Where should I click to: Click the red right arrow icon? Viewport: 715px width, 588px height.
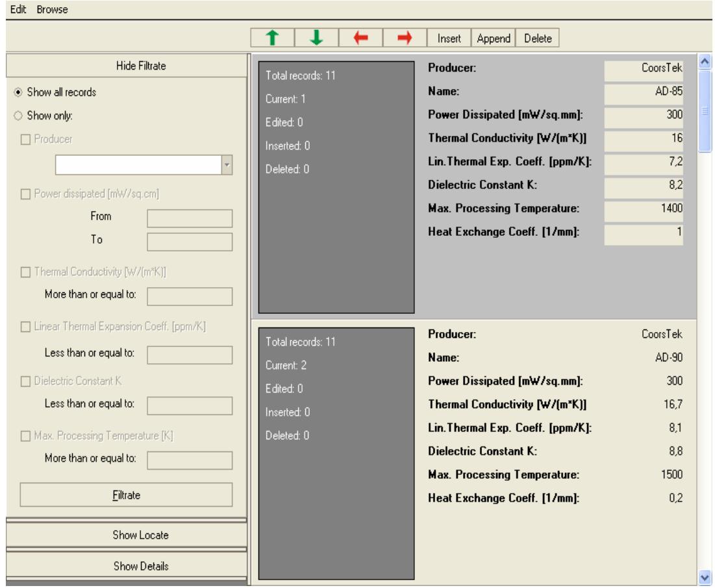click(404, 38)
